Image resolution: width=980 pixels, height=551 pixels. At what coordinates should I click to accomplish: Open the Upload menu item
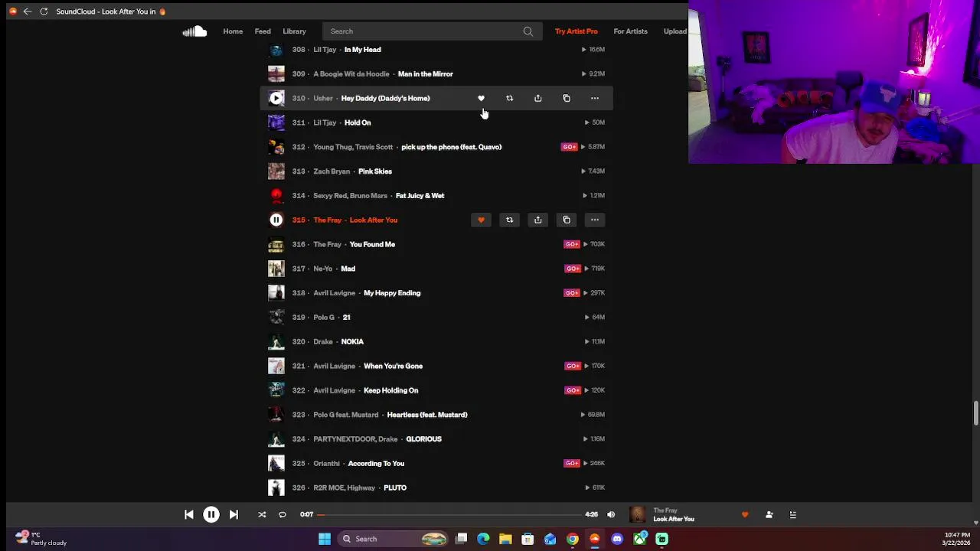[x=675, y=31]
